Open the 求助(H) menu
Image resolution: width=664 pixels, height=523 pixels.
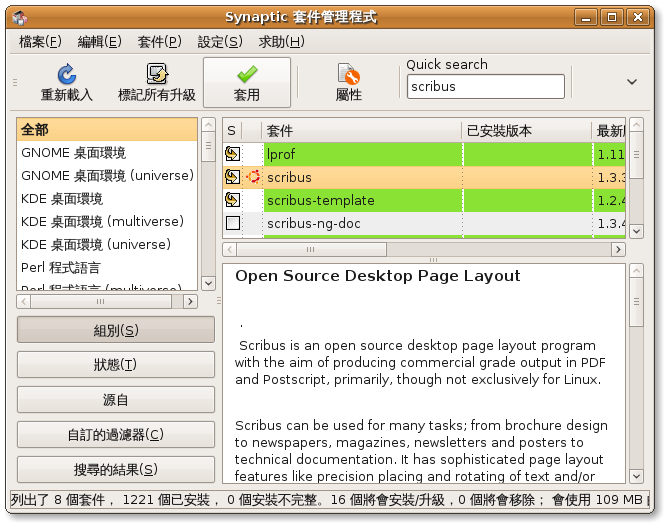tap(281, 42)
